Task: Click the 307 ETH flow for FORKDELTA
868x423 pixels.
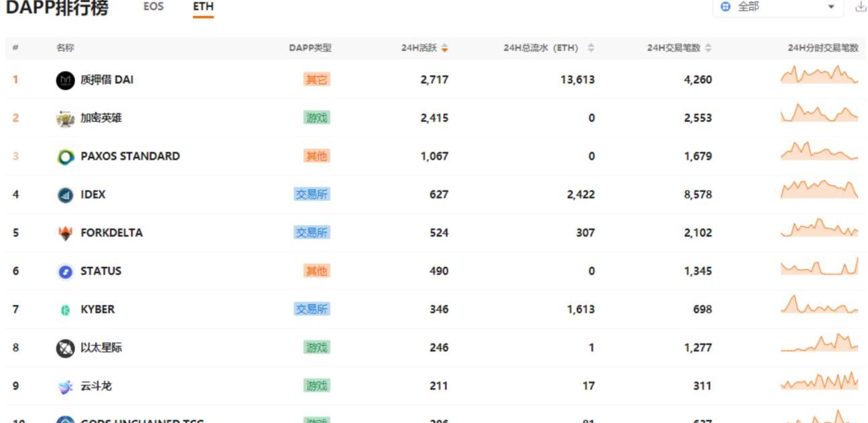Action: (585, 233)
